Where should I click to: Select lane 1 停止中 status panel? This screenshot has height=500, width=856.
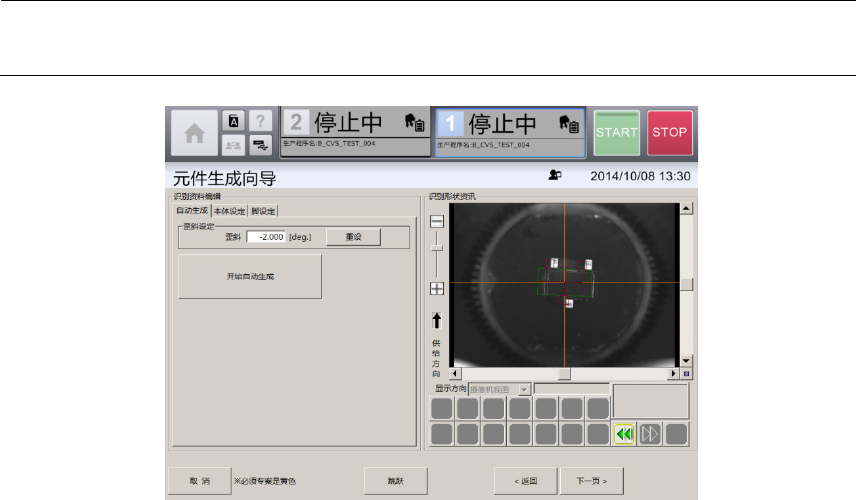coord(509,131)
